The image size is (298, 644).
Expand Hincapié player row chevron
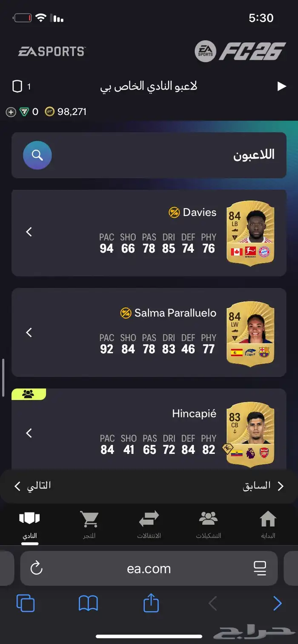pos(29,433)
